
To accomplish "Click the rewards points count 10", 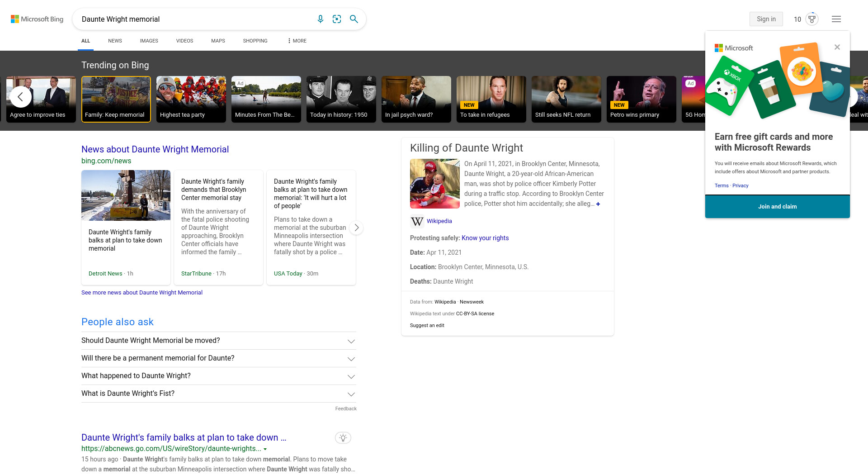I will coord(797,19).
